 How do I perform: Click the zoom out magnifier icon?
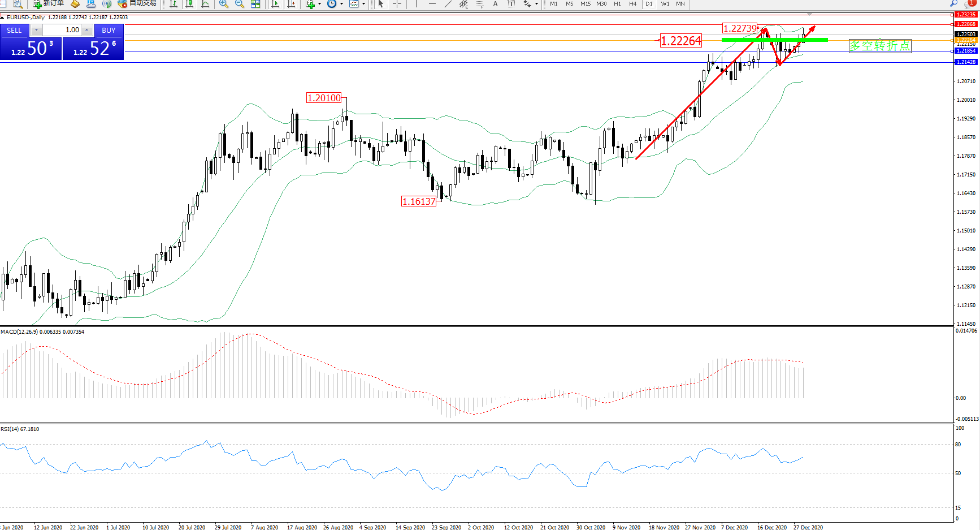pyautogui.click(x=240, y=4)
